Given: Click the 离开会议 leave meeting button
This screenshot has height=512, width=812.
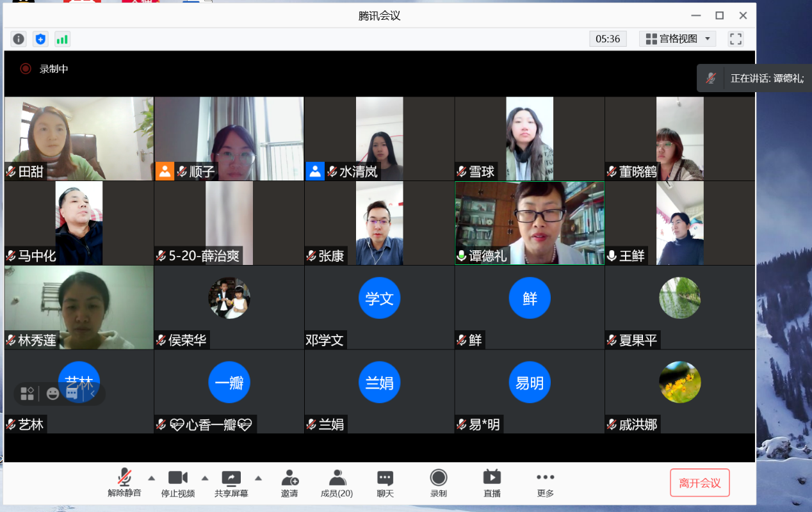Looking at the screenshot, I should (699, 483).
